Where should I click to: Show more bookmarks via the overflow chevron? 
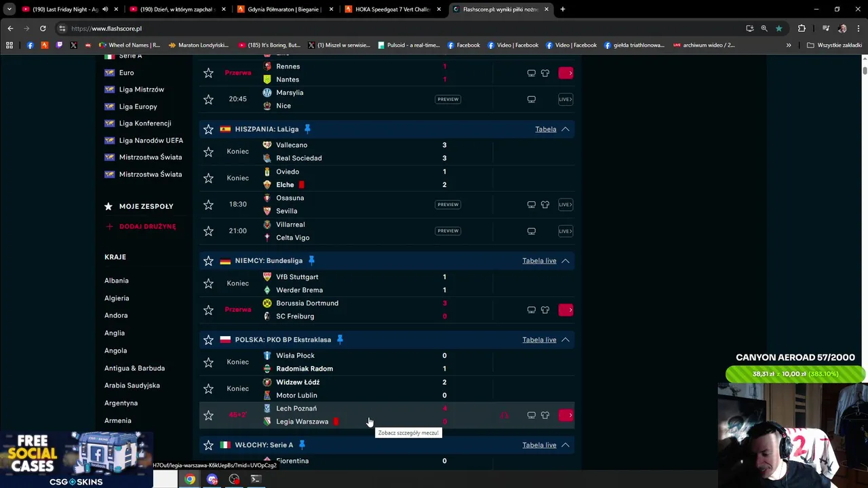click(788, 45)
